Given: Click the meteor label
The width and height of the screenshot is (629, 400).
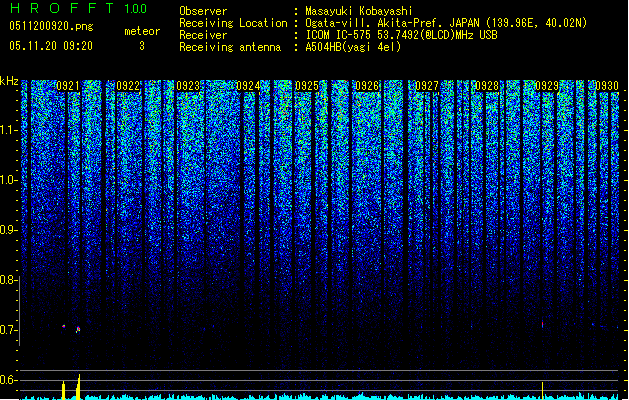Looking at the screenshot, I should (142, 31).
